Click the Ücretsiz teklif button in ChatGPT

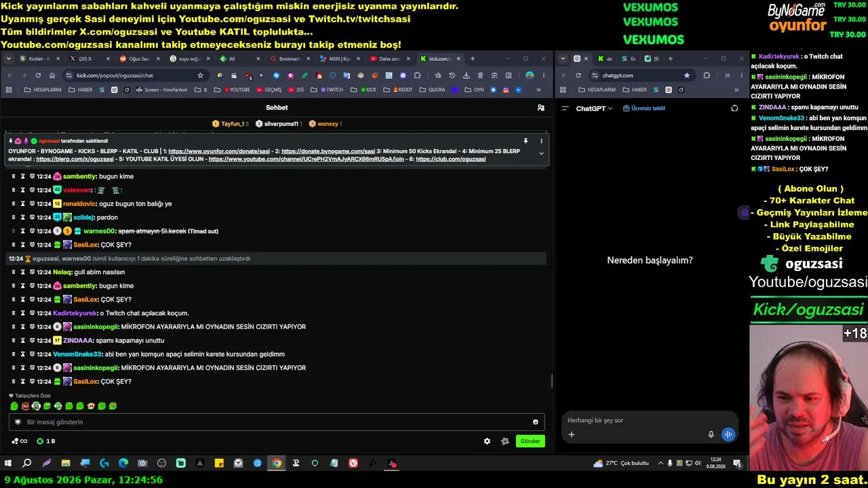(x=644, y=108)
